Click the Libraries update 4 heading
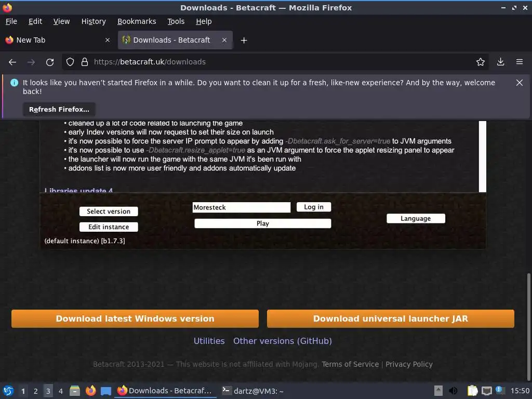Viewport: 532px width, 399px height. tap(78, 190)
